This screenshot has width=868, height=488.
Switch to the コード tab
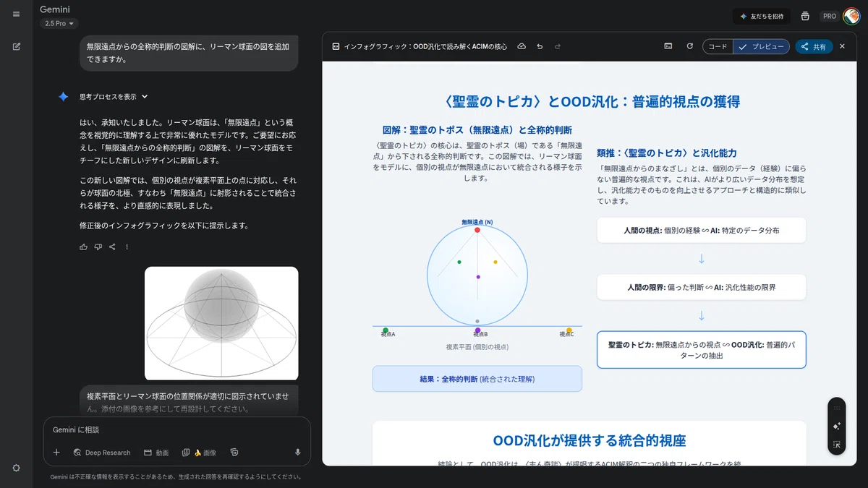click(x=718, y=46)
